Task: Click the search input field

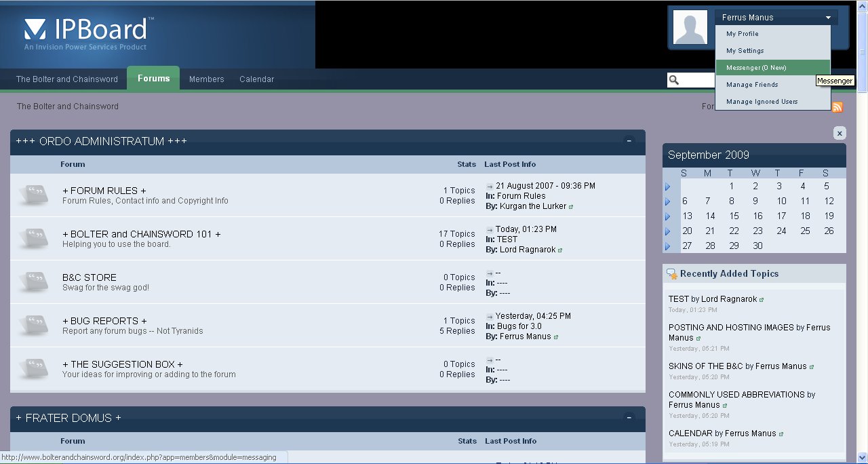Action: (x=698, y=80)
